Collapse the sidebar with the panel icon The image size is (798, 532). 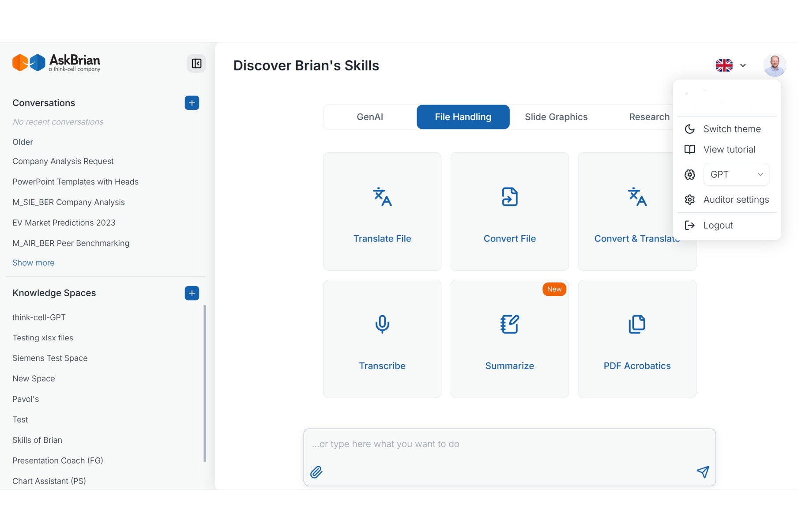coord(196,64)
